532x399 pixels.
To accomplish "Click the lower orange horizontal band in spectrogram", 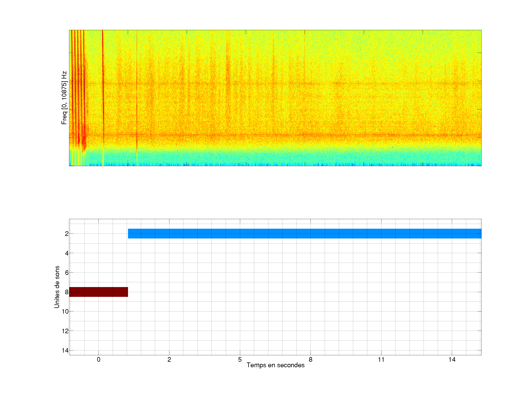I will (289, 135).
